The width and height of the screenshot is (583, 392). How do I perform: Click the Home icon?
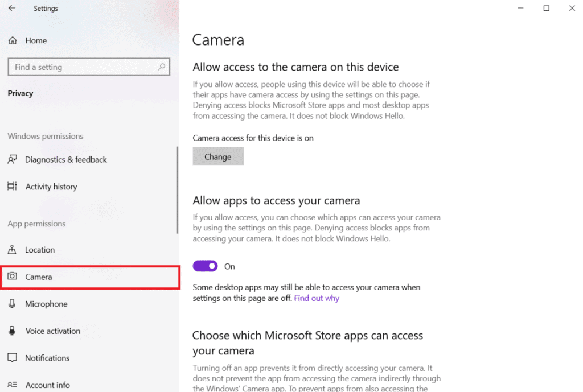[x=12, y=40]
